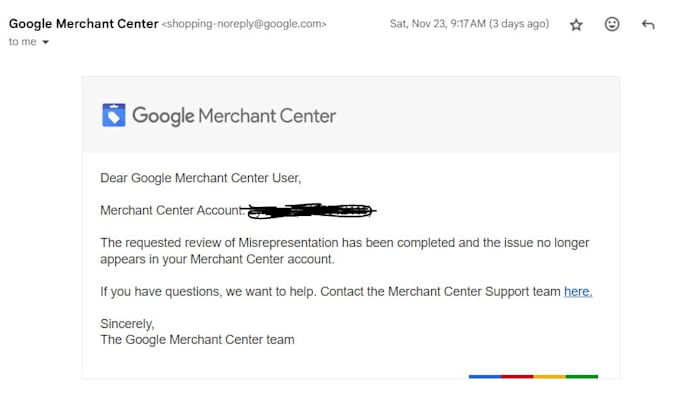
Task: Click the green segment of the color bar
Action: (x=582, y=377)
